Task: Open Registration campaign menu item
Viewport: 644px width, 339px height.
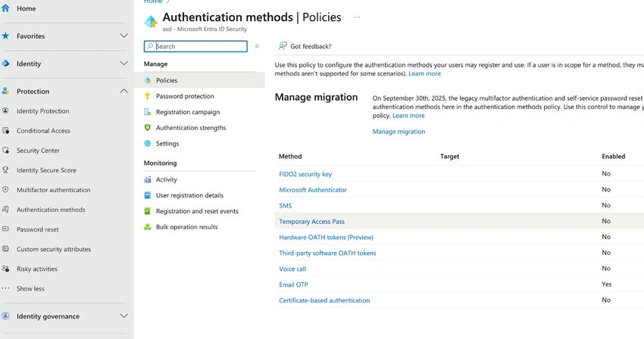Action: click(188, 112)
